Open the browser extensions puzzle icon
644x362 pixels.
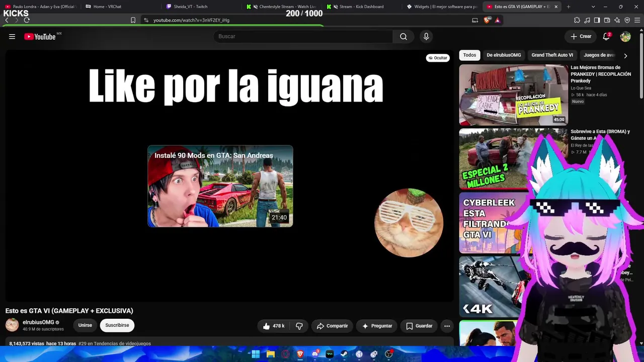[577, 20]
